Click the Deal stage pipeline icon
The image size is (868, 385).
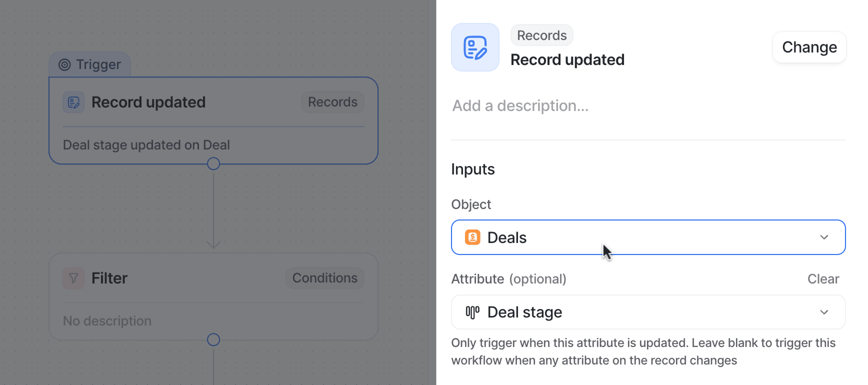pos(472,312)
